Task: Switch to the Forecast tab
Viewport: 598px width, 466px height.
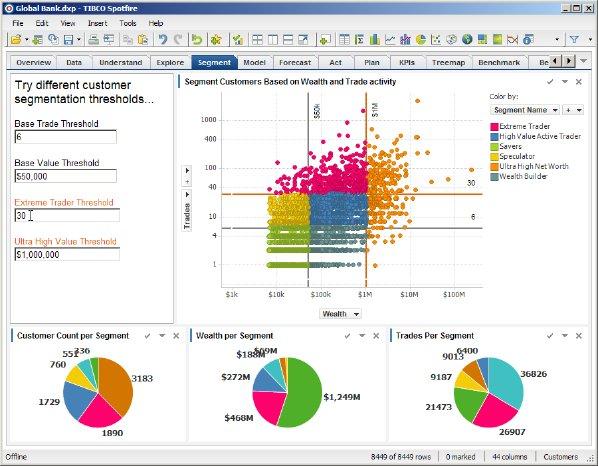Action: click(295, 62)
